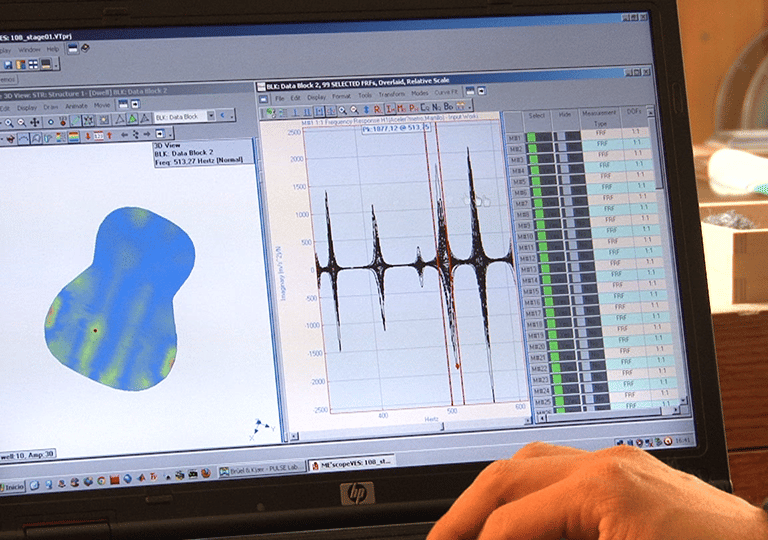Open the Movie menu in 3D View window

[102, 105]
